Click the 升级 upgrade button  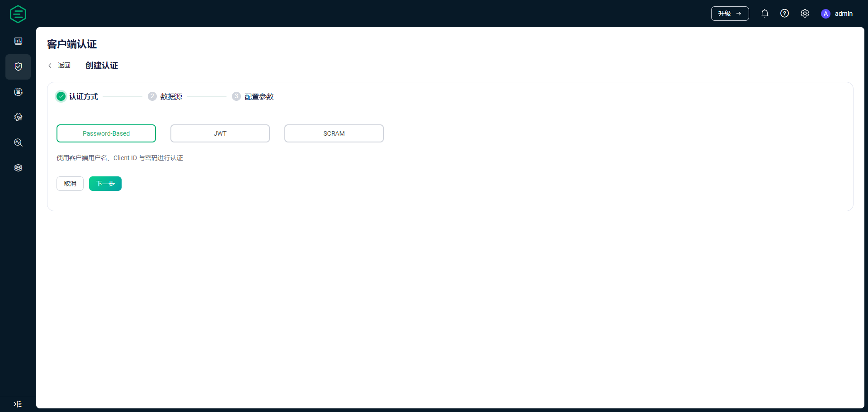click(730, 14)
